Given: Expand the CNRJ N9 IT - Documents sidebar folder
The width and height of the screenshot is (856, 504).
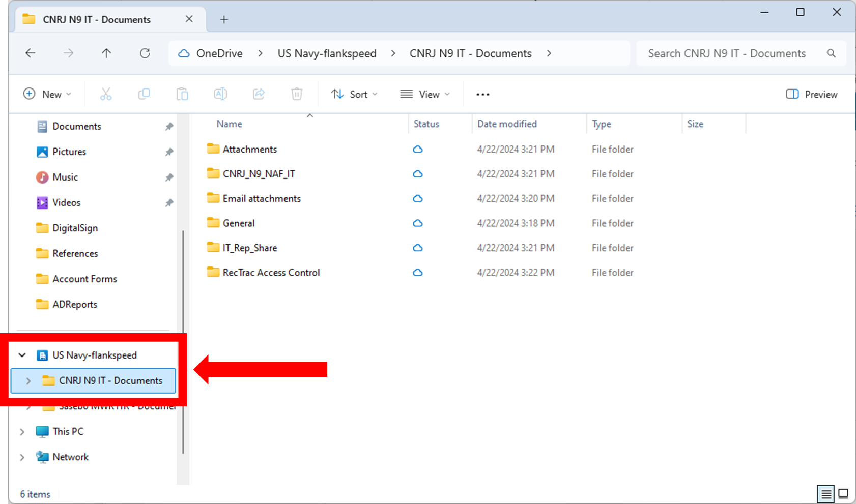Looking at the screenshot, I should 28,380.
